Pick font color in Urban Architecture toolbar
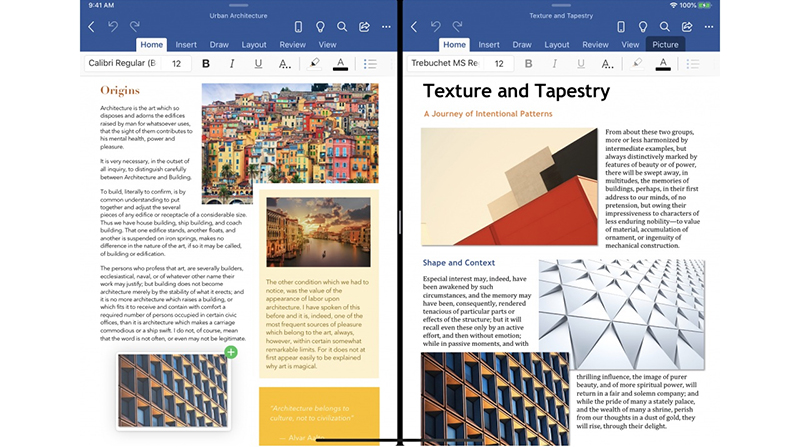The width and height of the screenshot is (800, 447). tap(340, 64)
